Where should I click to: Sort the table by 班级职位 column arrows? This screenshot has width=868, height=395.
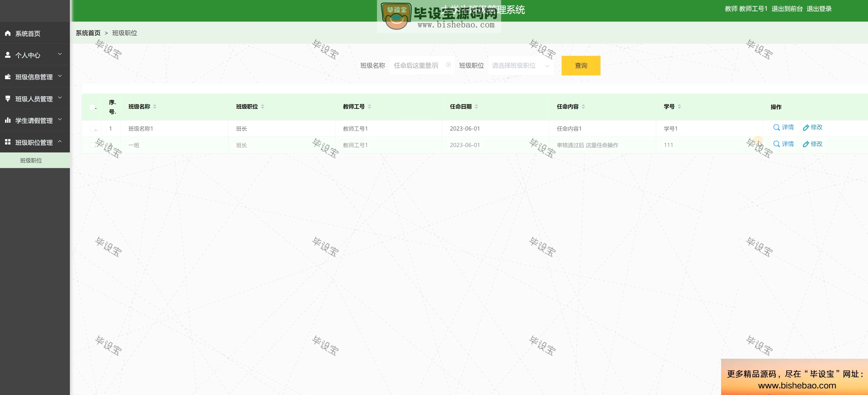263,107
